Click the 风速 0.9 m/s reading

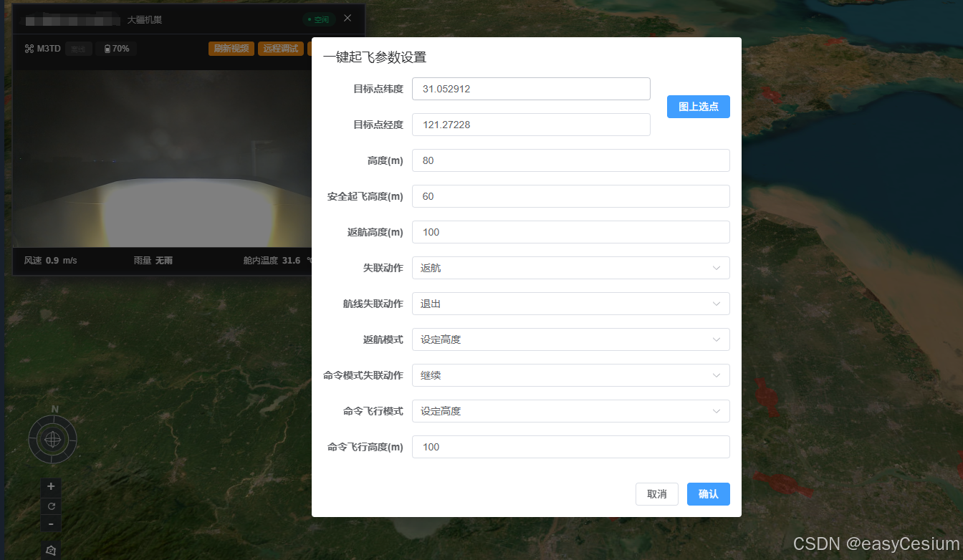(x=50, y=261)
